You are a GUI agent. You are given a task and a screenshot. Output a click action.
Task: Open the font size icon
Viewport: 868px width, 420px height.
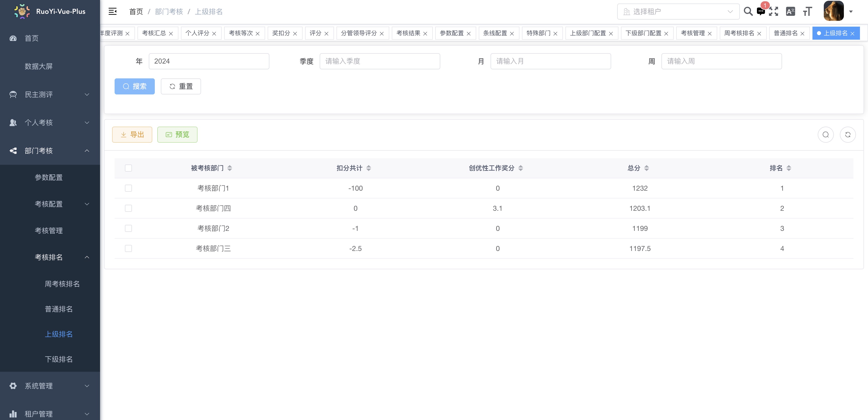click(807, 12)
